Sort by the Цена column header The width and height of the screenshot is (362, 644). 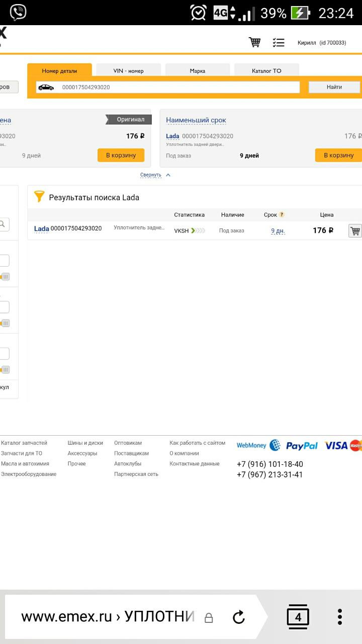pyautogui.click(x=327, y=215)
